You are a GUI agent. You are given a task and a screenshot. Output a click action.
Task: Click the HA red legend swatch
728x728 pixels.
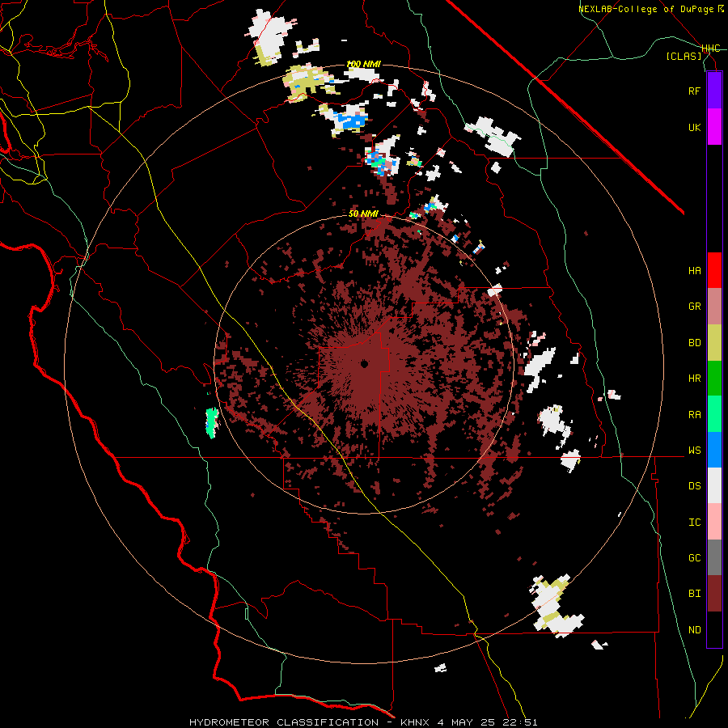714,270
